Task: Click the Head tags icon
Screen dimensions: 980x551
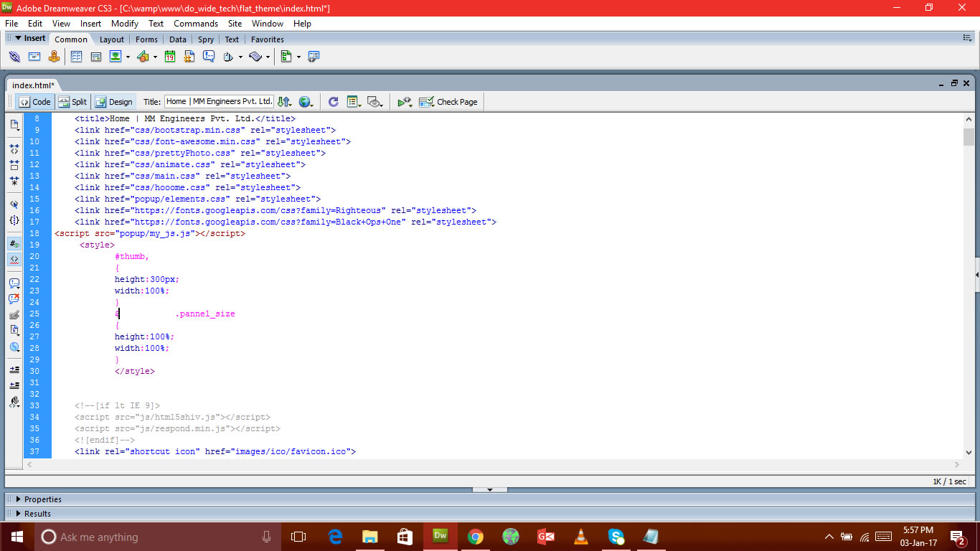Action: point(228,57)
